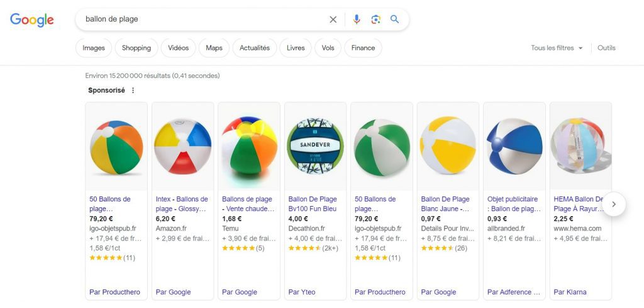Click the 0,97 € price text

pos(431,219)
